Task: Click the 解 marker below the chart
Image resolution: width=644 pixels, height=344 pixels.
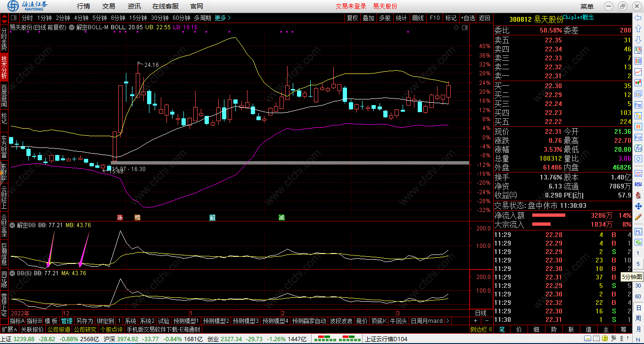Action: point(213,217)
